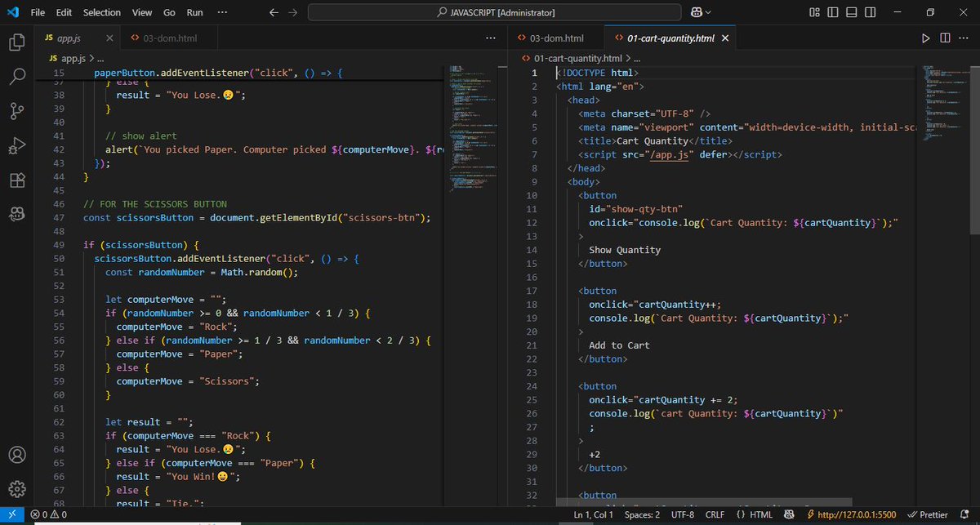The height and width of the screenshot is (525, 980).
Task: Select the 01-cart-quantity.html tab
Action: (x=670, y=38)
